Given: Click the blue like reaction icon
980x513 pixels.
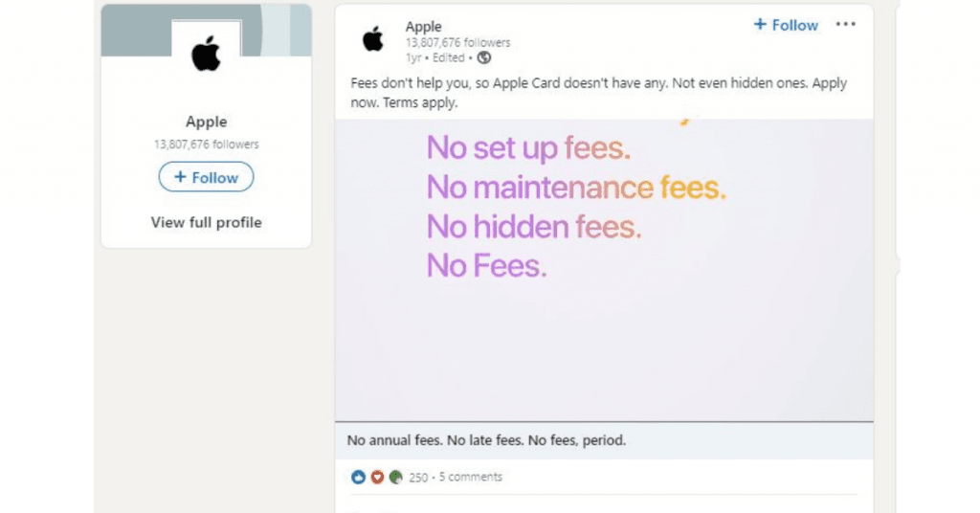Looking at the screenshot, I should (358, 478).
